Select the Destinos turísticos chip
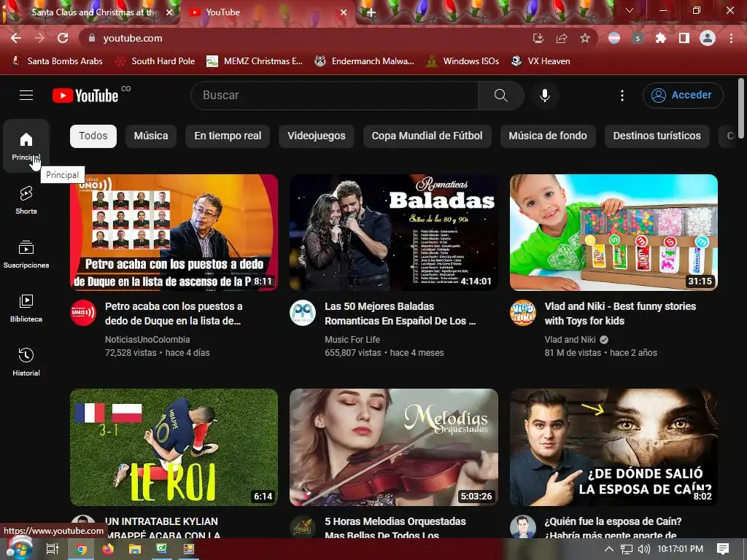 point(657,136)
